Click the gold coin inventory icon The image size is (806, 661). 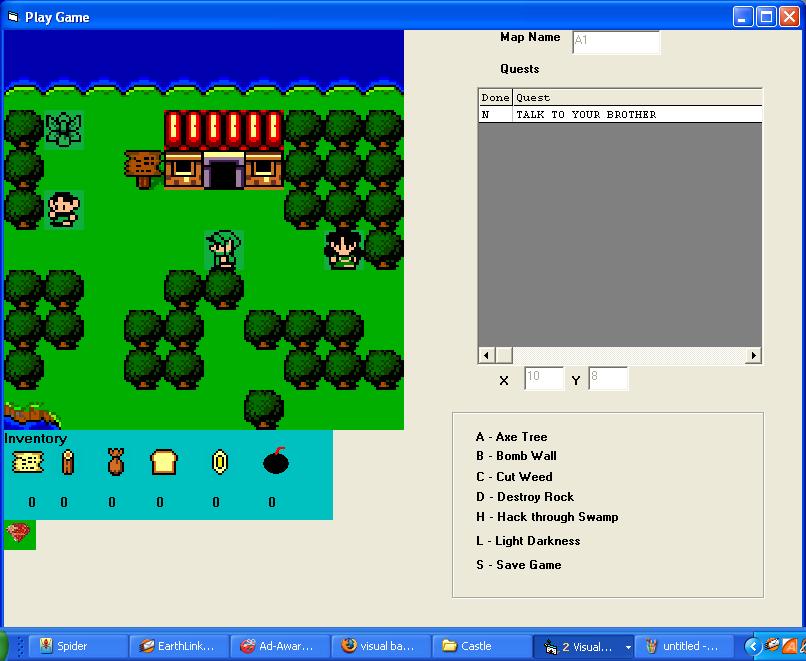(219, 462)
